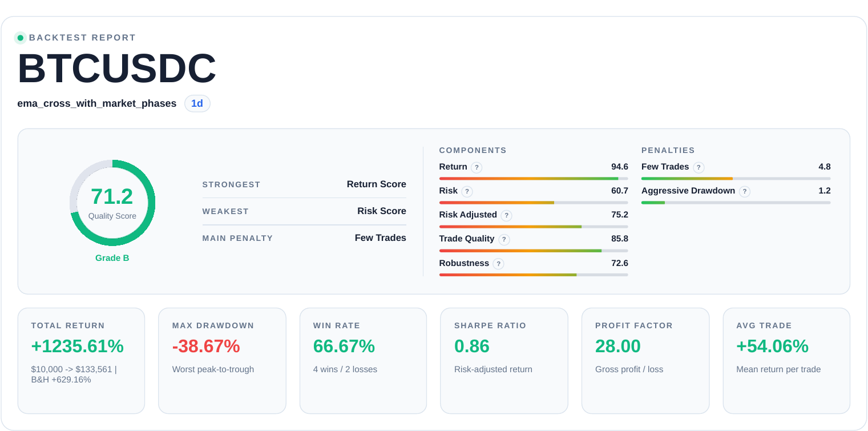Click the 1.2 Aggressive Drawdown number

[x=825, y=191]
